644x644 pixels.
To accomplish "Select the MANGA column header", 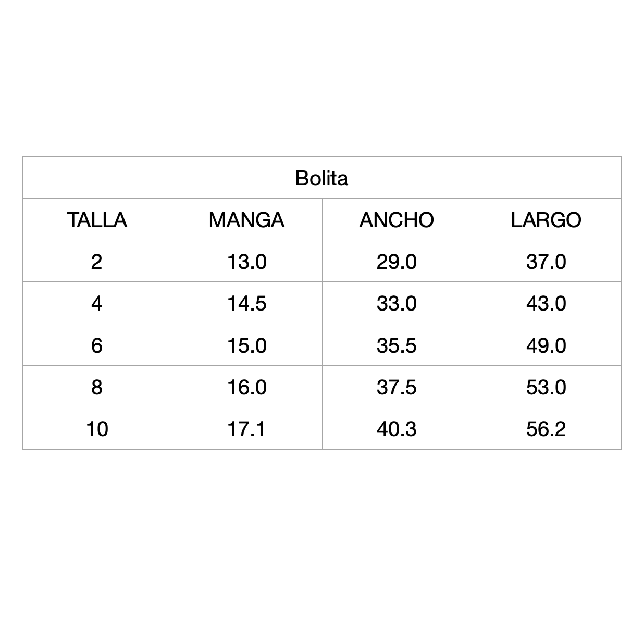I will point(246,220).
